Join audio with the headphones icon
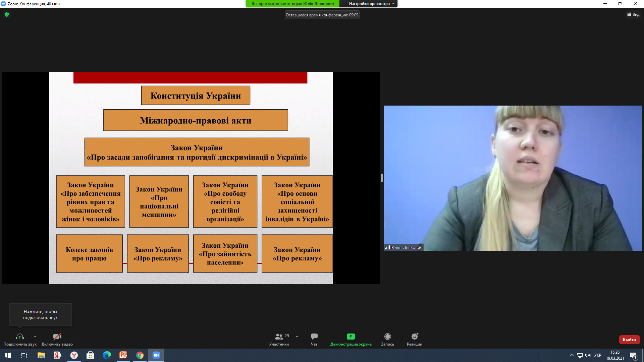This screenshot has width=644, height=362. [20, 337]
